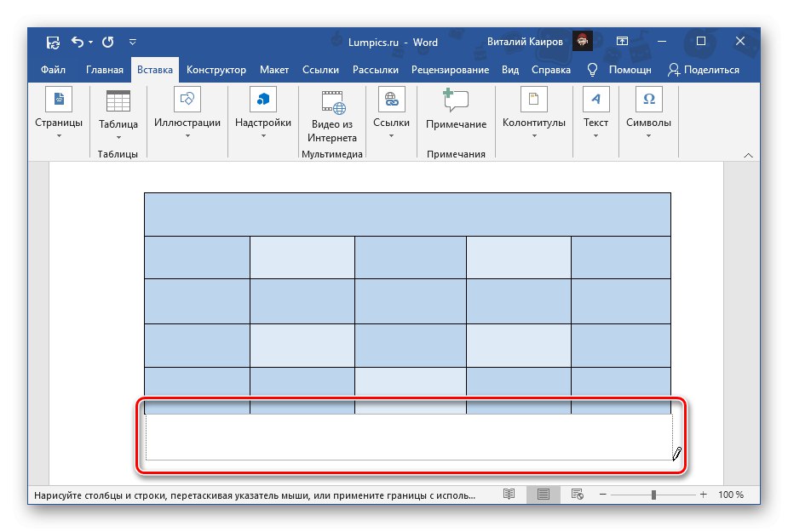Insert Видео из Интернета
The width and height of the screenshot is (788, 532).
pos(332,117)
